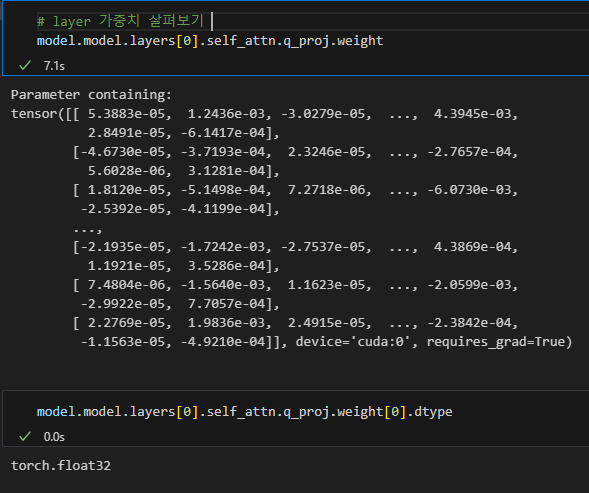589x493 pixels.
Task: Click the value 3.5286e-04 in the output
Action: [227, 266]
